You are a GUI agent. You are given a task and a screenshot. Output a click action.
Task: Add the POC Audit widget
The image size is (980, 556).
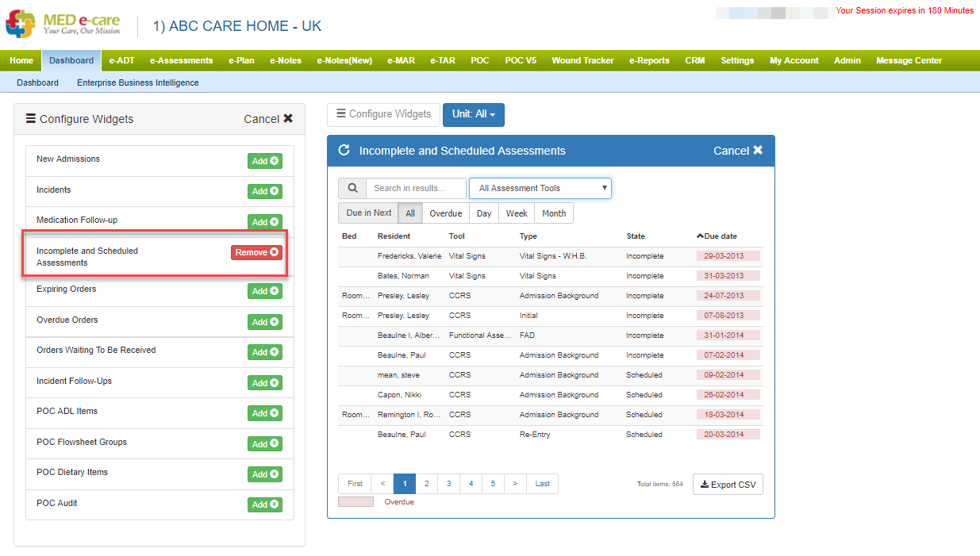point(264,504)
